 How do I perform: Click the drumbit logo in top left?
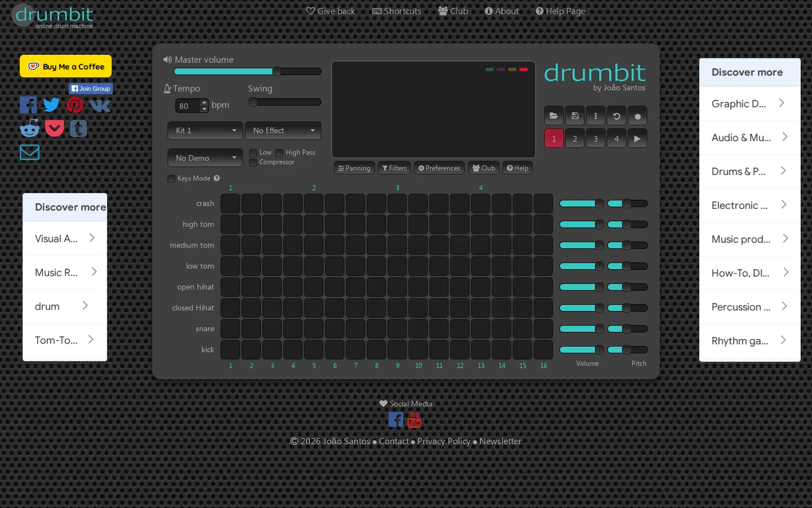[x=54, y=16]
